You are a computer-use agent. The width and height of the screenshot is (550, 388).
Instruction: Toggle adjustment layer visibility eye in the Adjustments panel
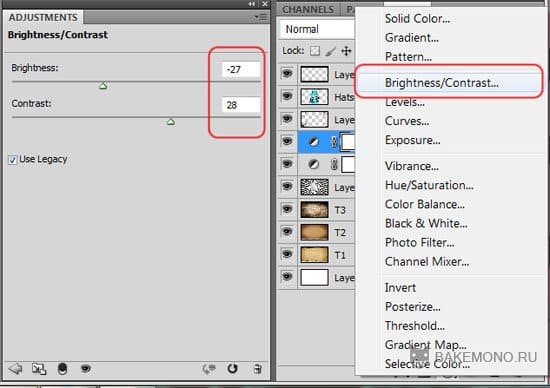[86, 369]
